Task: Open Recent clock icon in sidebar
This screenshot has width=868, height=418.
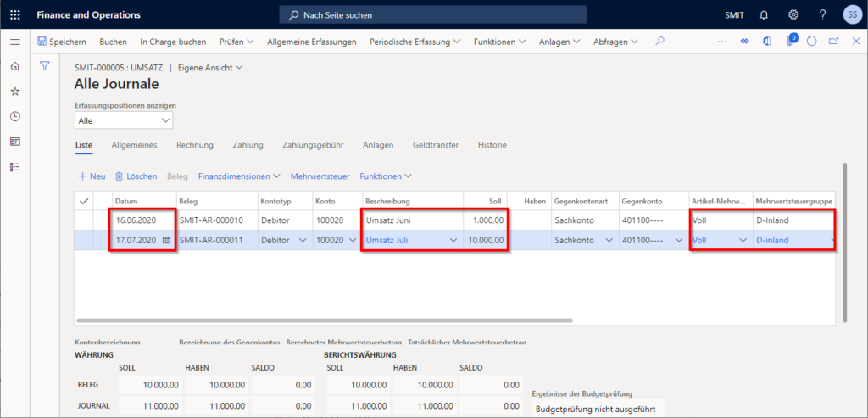Action: coord(15,116)
